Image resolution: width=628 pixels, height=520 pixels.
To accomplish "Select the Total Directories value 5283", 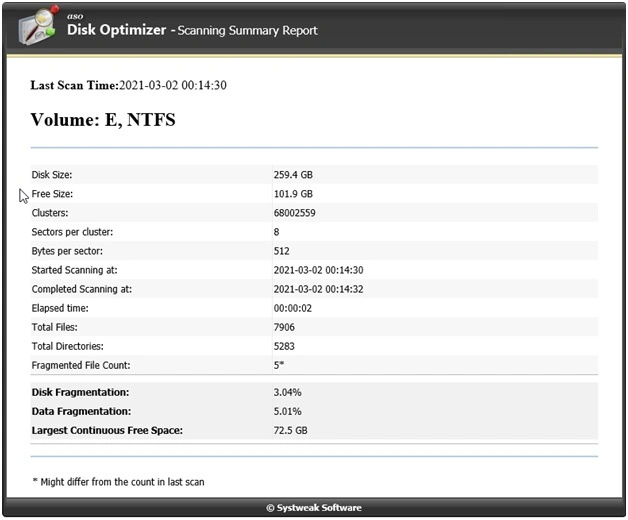I will pyautogui.click(x=284, y=347).
